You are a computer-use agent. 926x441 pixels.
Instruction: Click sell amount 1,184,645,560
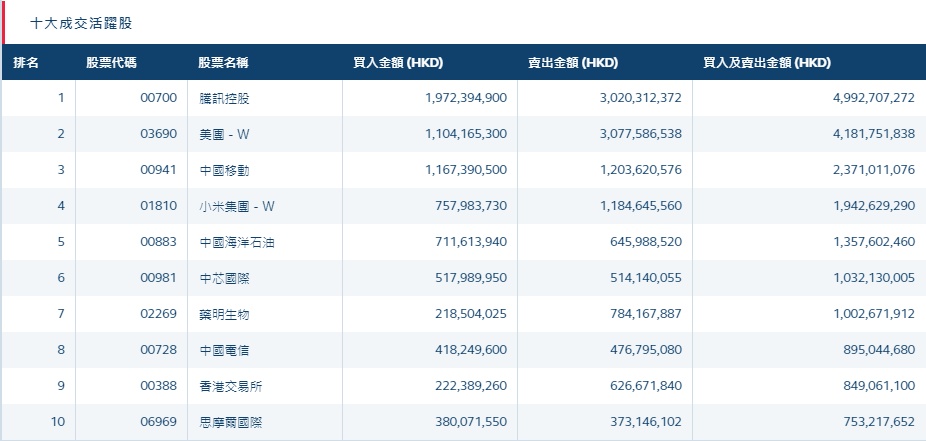click(641, 206)
